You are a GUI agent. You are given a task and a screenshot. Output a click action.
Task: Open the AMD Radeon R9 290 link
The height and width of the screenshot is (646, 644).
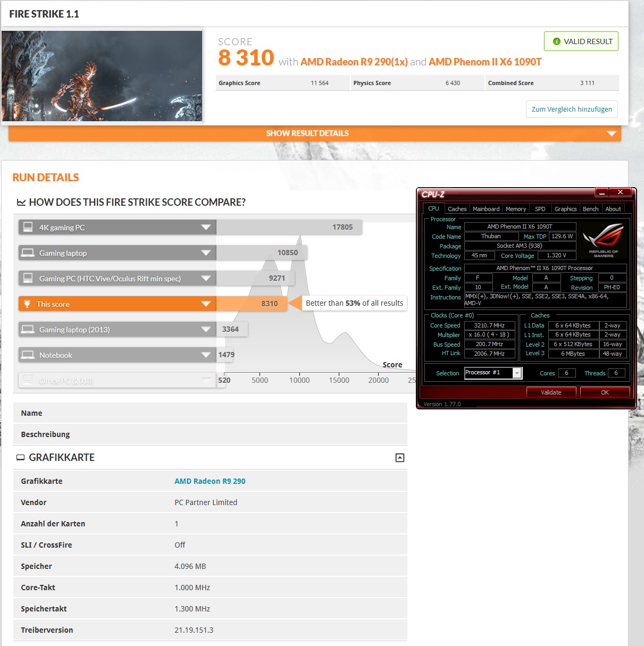pyautogui.click(x=210, y=481)
